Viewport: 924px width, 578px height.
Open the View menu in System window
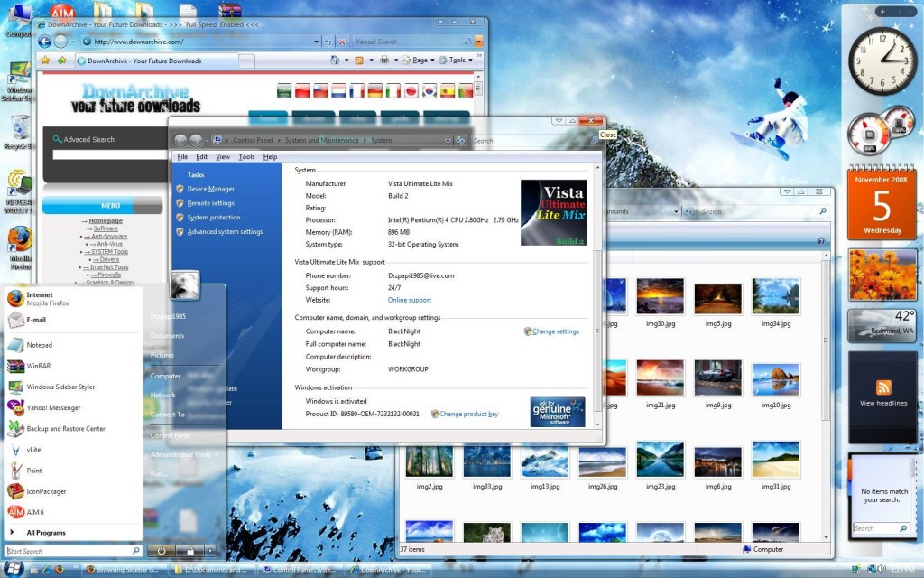coord(223,157)
